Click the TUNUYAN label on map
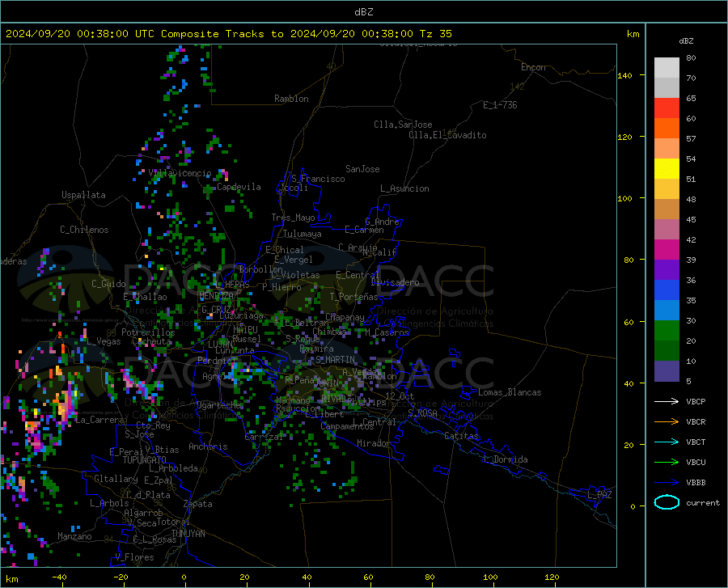Viewport: 728px width, 588px height. coord(188,534)
